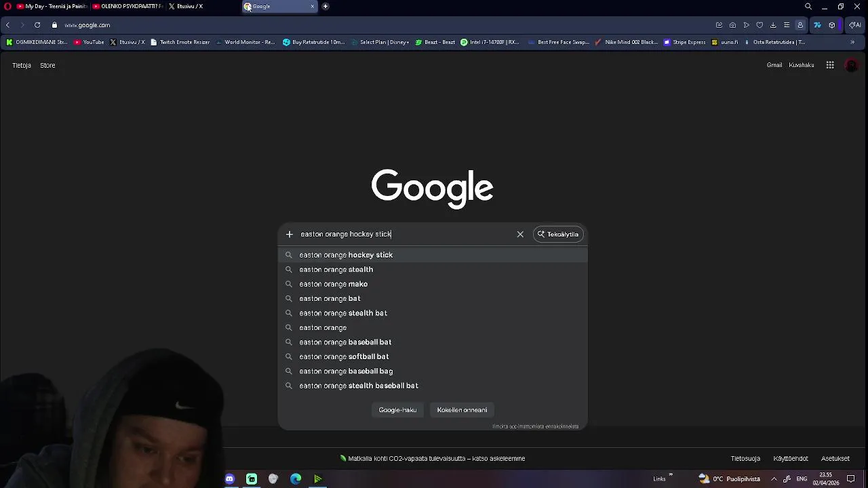Open the easy setup lines icon

pyautogui.click(x=787, y=25)
